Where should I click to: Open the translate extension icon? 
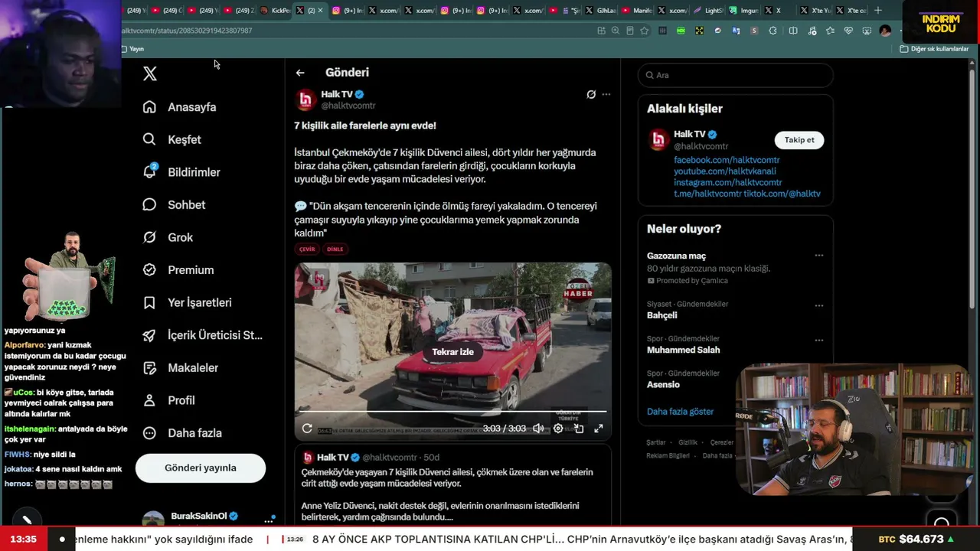[x=736, y=31]
